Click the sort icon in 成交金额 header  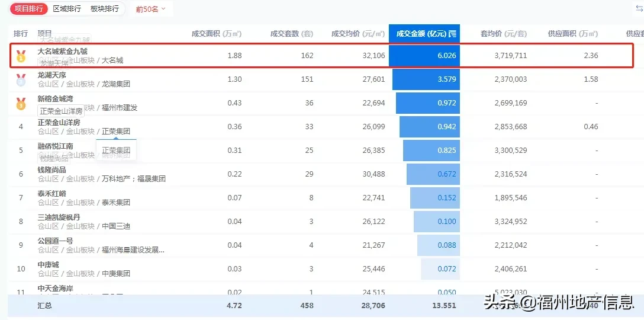(453, 34)
